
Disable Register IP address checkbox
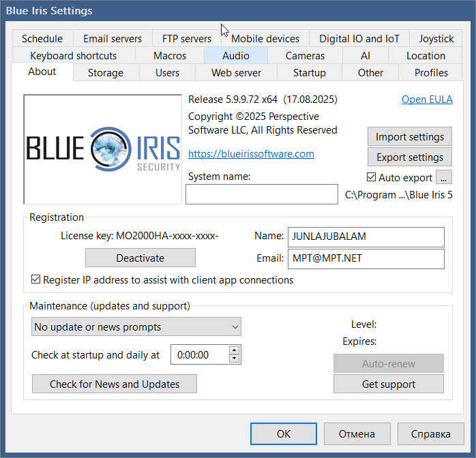pyautogui.click(x=37, y=280)
